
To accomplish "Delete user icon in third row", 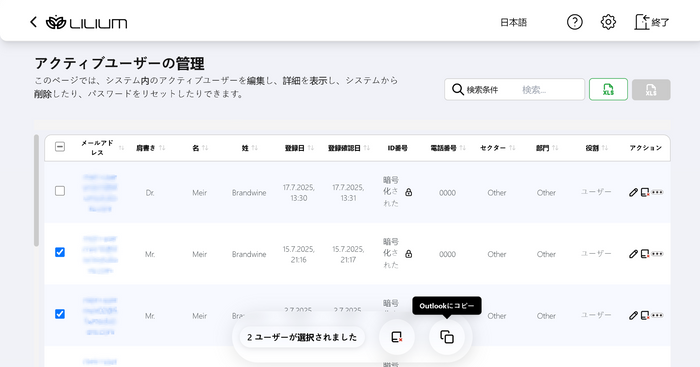I will tap(645, 316).
